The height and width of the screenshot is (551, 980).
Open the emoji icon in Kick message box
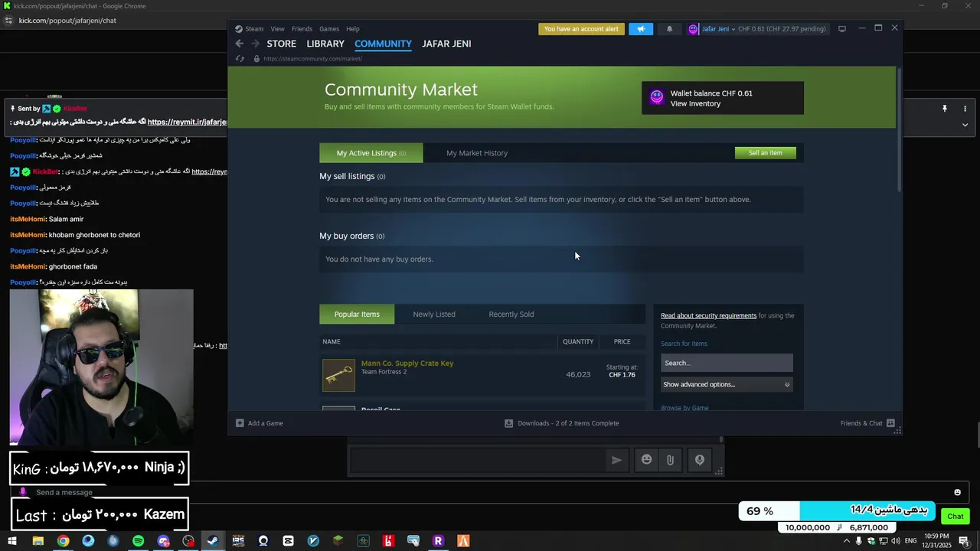tap(957, 492)
